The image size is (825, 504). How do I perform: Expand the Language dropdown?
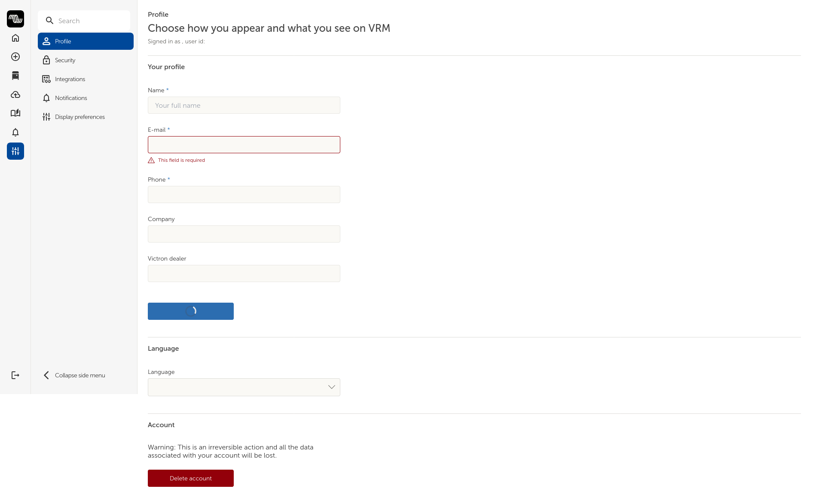(244, 387)
